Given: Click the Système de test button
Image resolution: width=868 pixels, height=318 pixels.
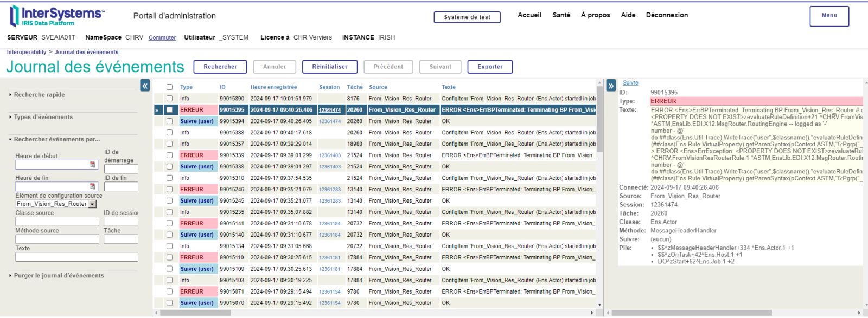Looking at the screenshot, I should tap(467, 17).
